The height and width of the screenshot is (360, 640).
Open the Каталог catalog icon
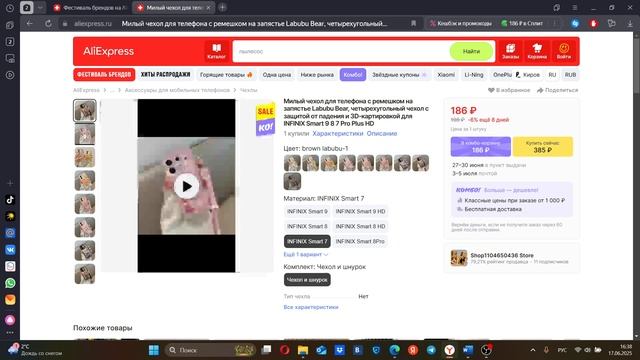coord(216,51)
